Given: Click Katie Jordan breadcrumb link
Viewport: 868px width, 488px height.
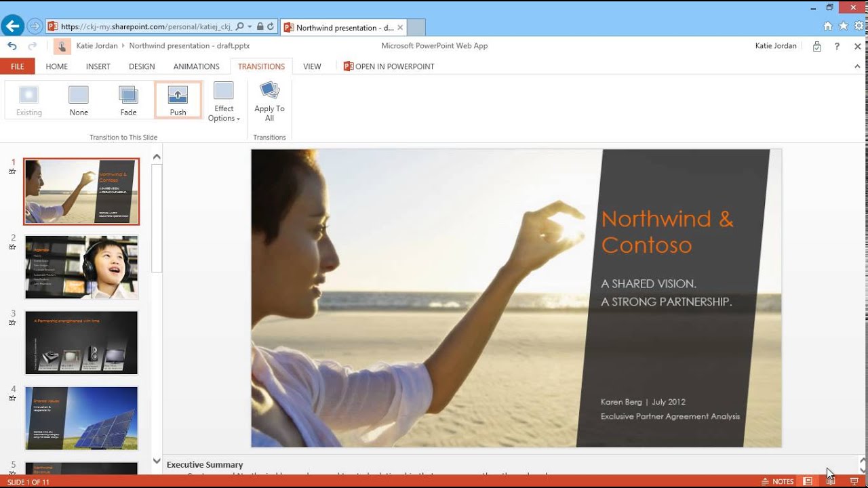Looking at the screenshot, I should click(x=96, y=46).
